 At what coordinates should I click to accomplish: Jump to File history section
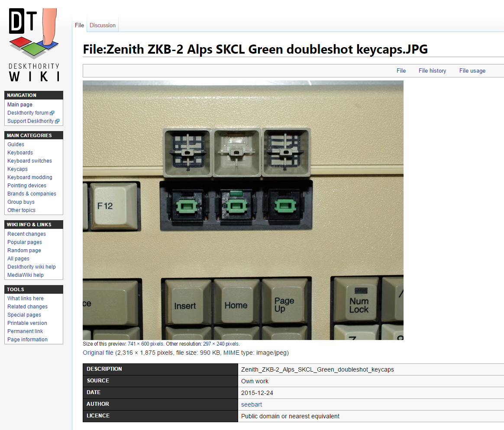click(x=432, y=71)
